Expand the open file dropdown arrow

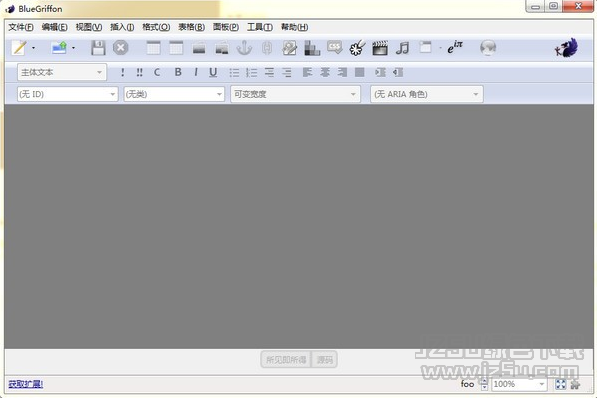pyautogui.click(x=73, y=48)
